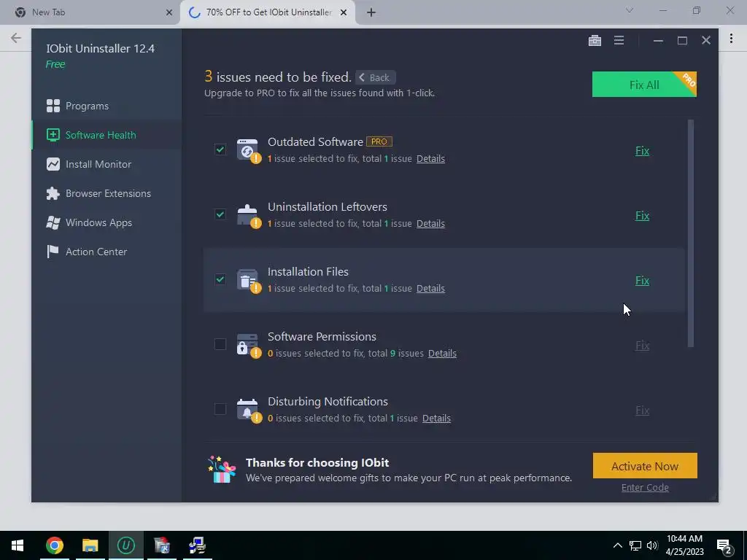Click the Software Permissions lock icon
Viewport: 747px width, 560px height.
click(x=248, y=345)
